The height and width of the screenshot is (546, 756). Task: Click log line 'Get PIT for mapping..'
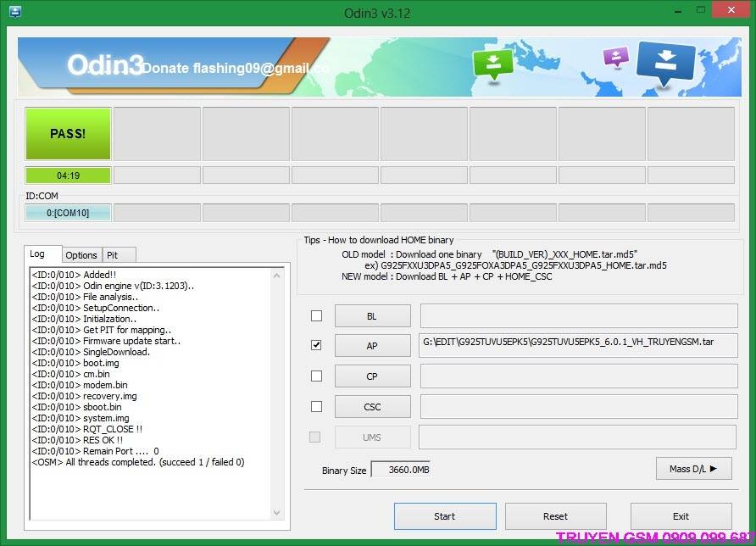pyautogui.click(x=102, y=330)
